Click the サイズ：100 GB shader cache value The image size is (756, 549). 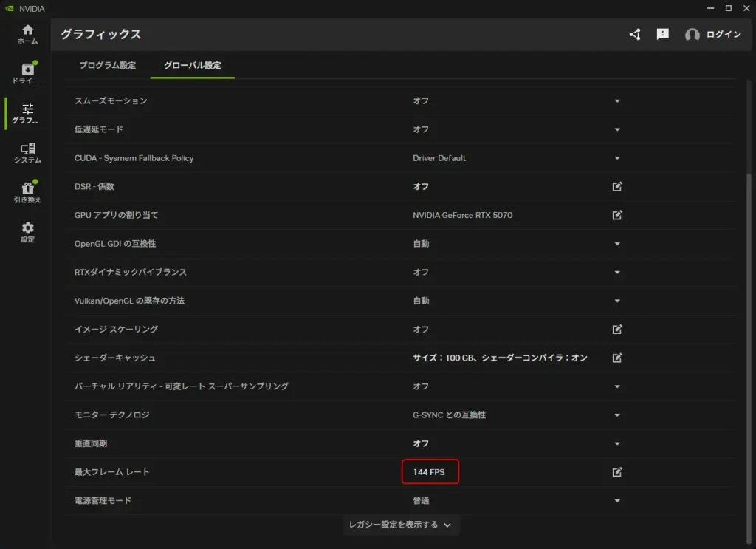pyautogui.click(x=500, y=358)
